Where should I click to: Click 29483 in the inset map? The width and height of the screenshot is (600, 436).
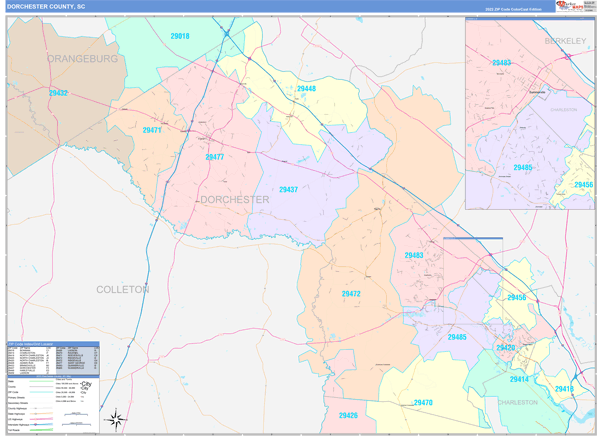tap(501, 62)
